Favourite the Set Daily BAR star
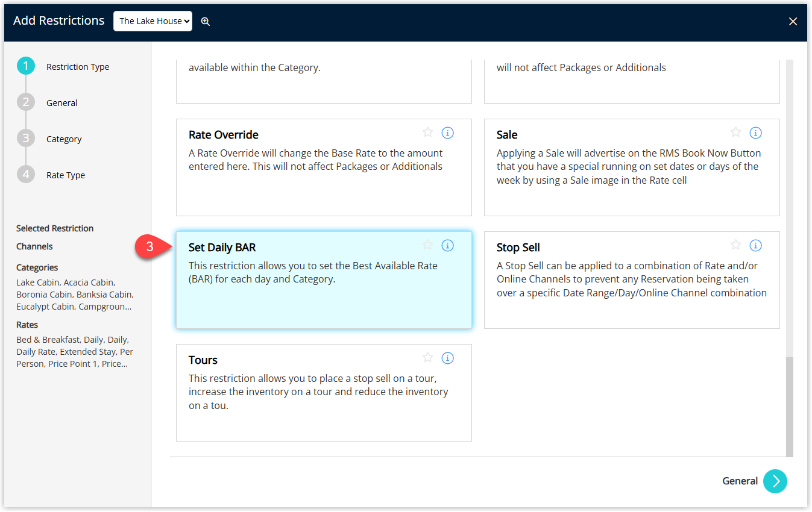The width and height of the screenshot is (812, 512). [427, 245]
